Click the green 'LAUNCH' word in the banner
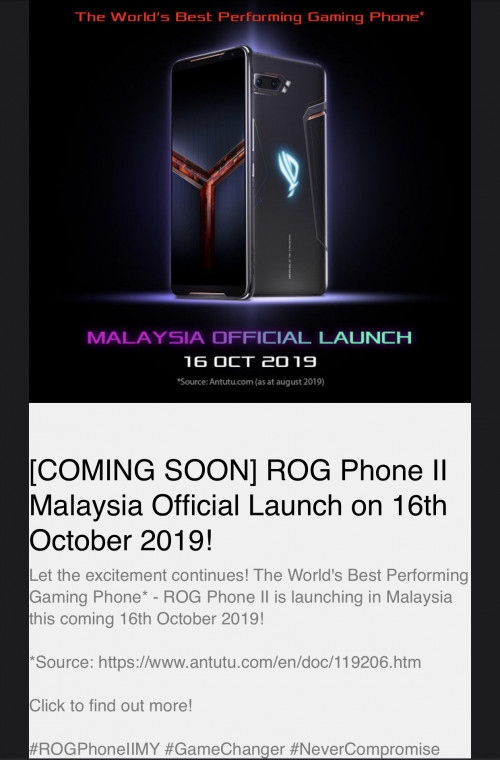Viewport: 500px width, 760px height. [x=365, y=337]
